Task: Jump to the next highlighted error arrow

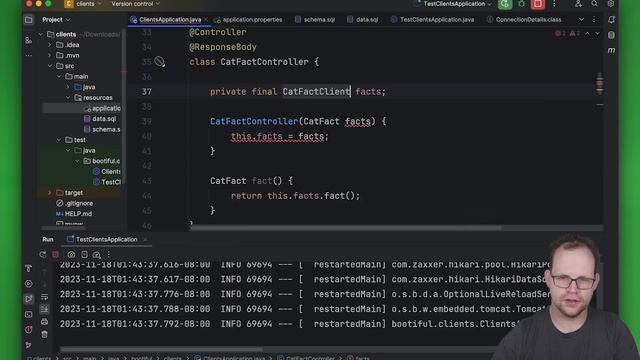Action: point(597,33)
